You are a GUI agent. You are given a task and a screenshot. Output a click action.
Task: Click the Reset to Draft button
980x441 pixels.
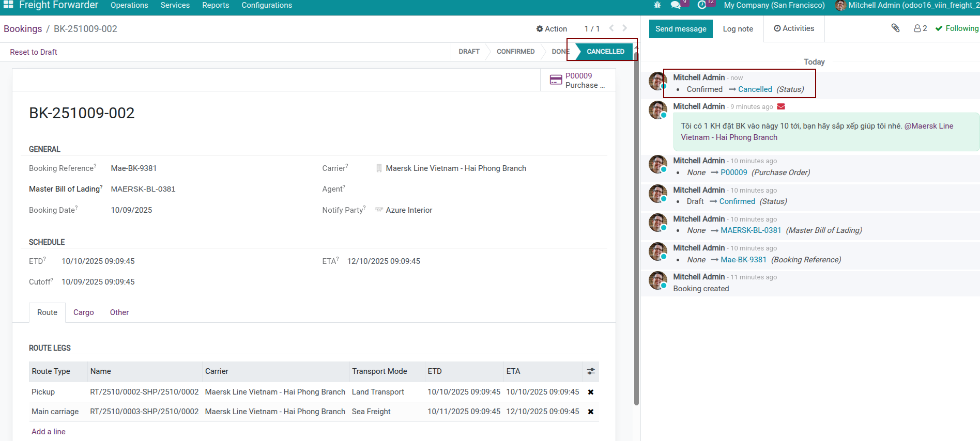click(x=34, y=52)
